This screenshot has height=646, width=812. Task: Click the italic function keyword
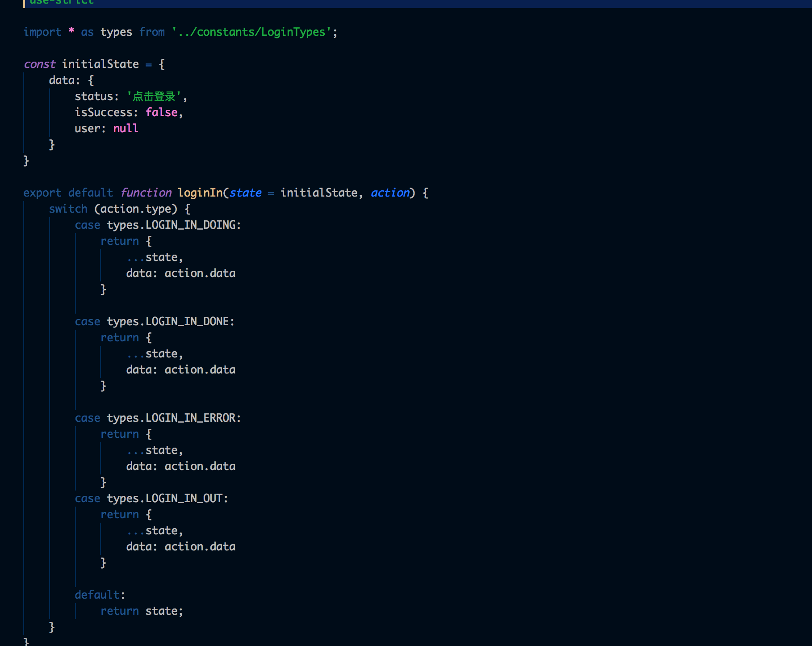click(x=146, y=193)
